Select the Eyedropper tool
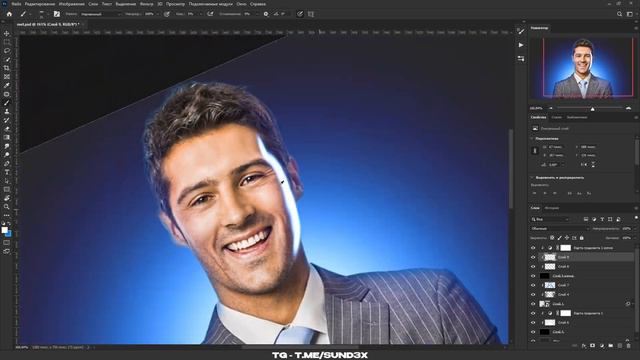640x360 pixels. (x=7, y=85)
